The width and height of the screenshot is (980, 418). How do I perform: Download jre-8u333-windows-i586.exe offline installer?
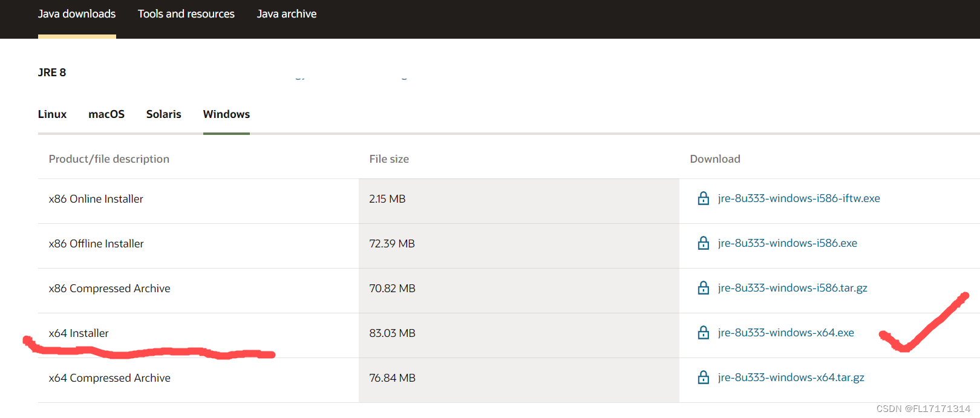[x=788, y=243]
